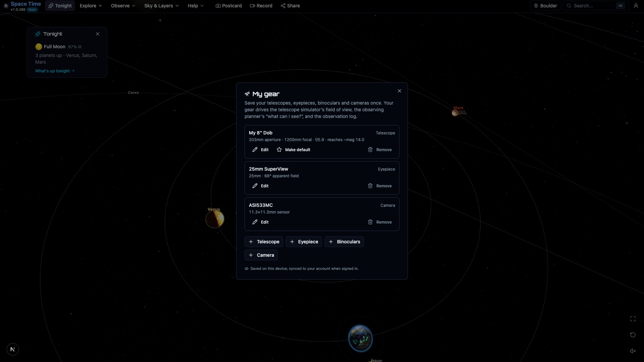Focus the Search field
Viewport: 644px width, 362px height.
(595, 6)
